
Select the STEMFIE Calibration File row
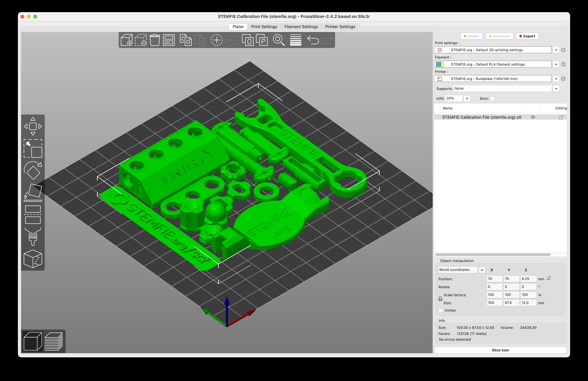(x=501, y=117)
